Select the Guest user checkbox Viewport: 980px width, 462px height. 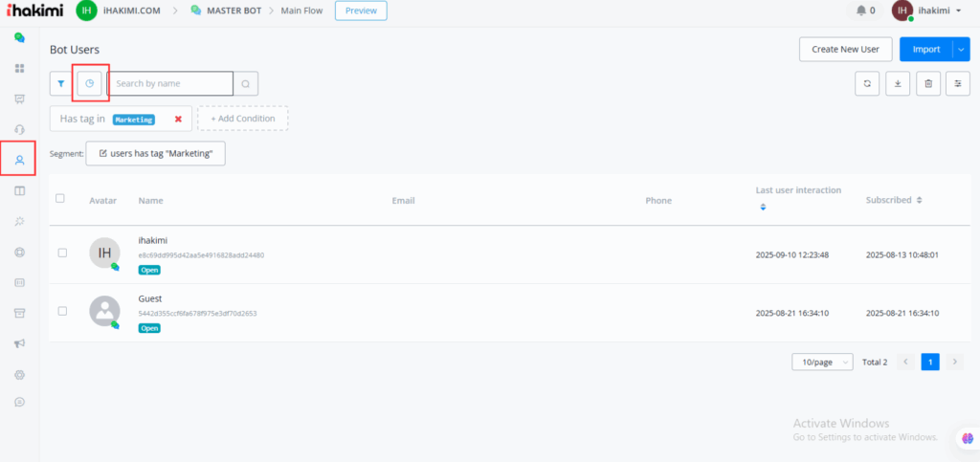tap(62, 311)
